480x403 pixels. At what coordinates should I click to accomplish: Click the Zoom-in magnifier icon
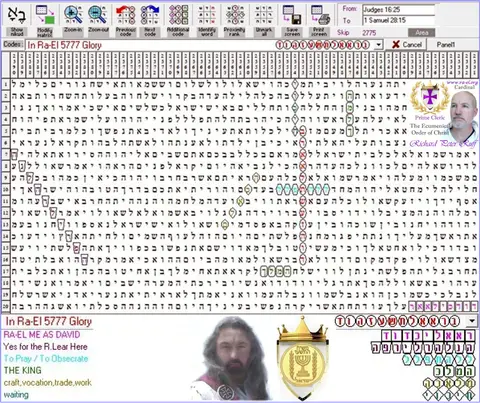click(x=73, y=14)
